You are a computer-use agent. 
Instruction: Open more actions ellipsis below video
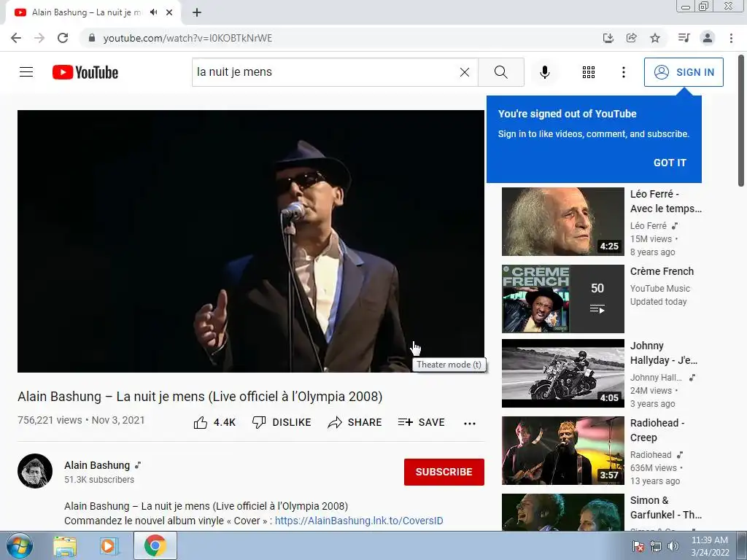(x=470, y=424)
